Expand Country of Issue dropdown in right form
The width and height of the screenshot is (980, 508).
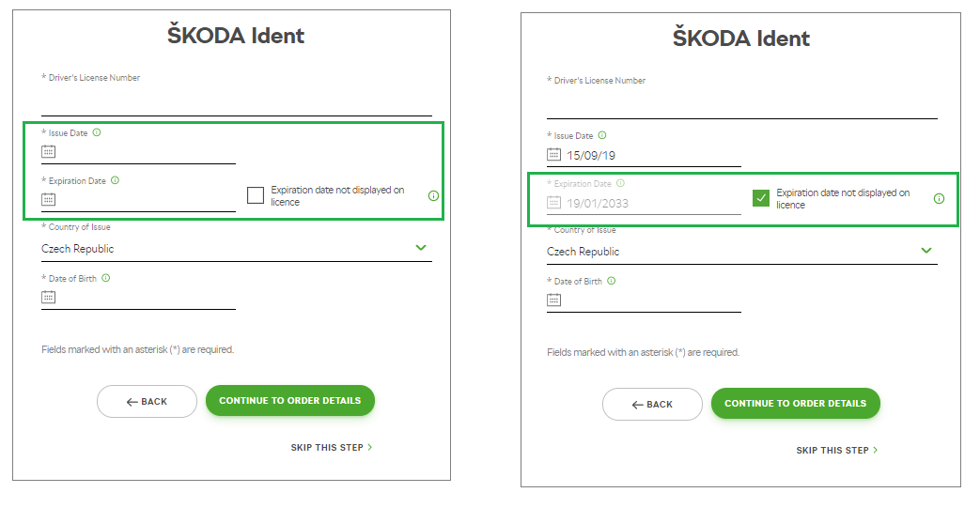pos(742,252)
